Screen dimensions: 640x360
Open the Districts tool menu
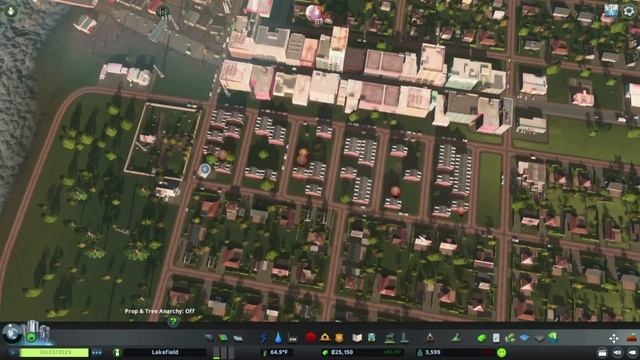[x=238, y=338]
